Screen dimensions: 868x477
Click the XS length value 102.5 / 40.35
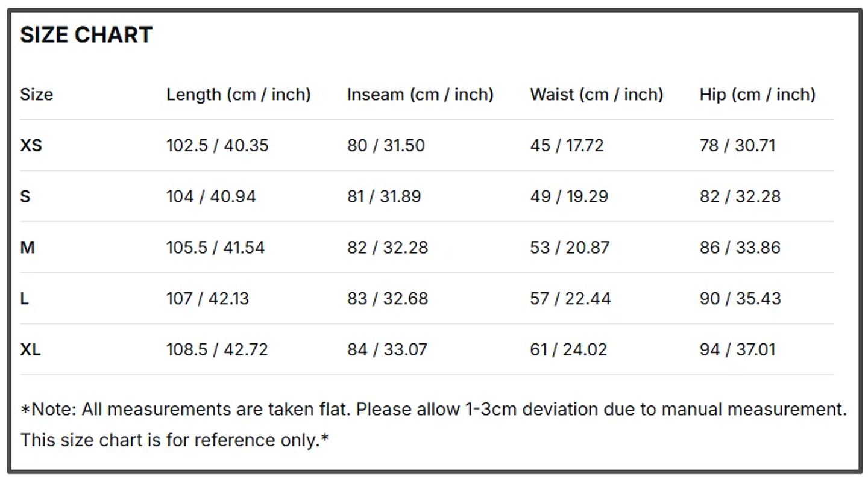click(217, 146)
